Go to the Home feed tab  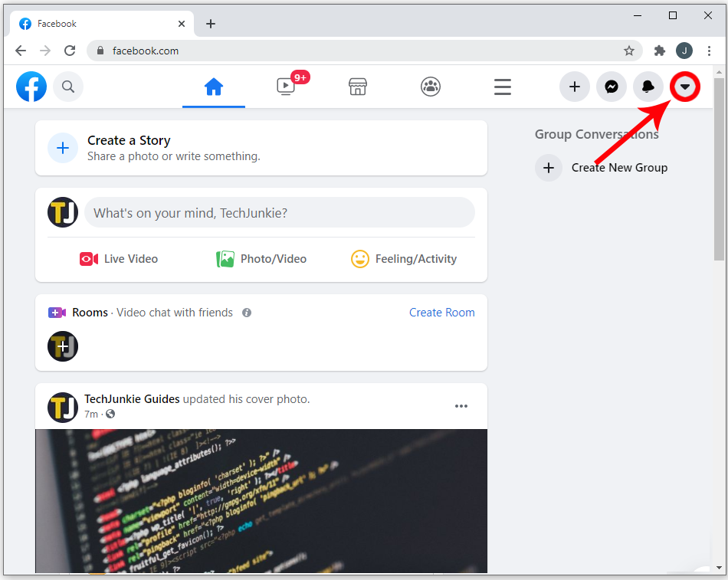pyautogui.click(x=214, y=87)
